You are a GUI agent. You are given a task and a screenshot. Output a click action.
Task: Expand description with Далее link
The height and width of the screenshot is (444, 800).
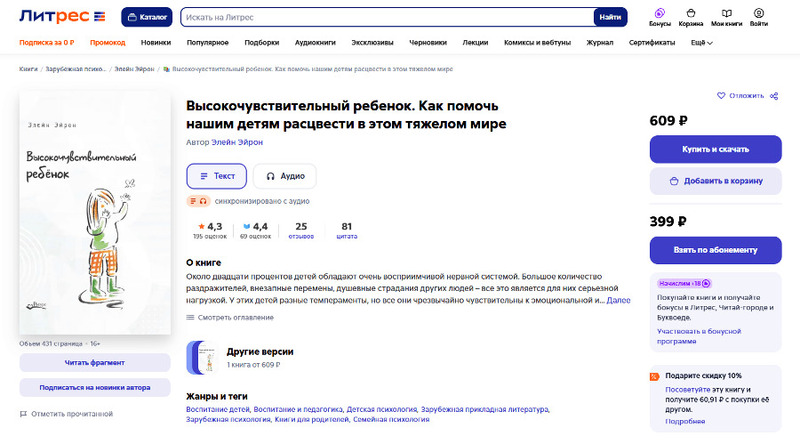[618, 301]
